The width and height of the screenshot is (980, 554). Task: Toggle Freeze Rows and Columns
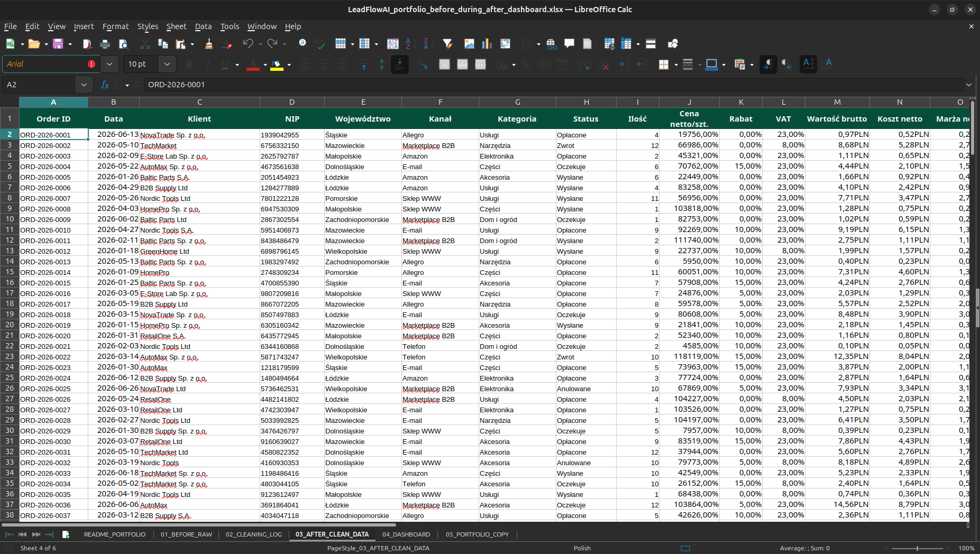(x=626, y=44)
